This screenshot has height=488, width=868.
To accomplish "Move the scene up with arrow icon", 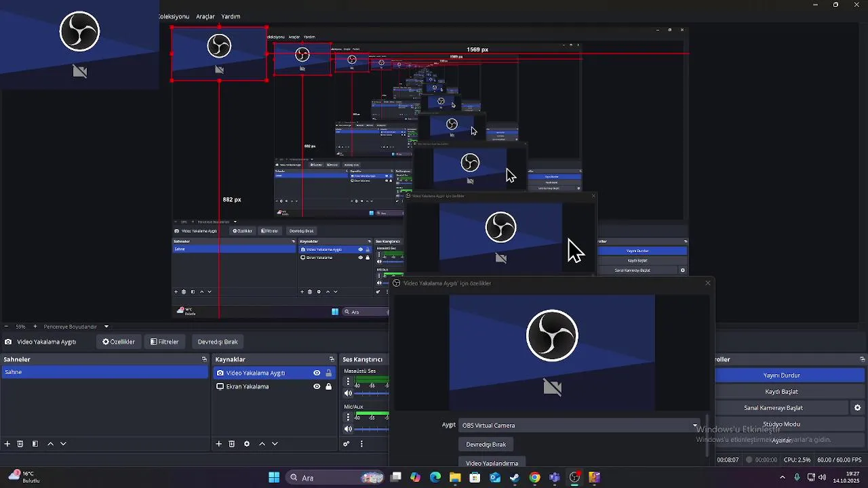I will coord(50,444).
